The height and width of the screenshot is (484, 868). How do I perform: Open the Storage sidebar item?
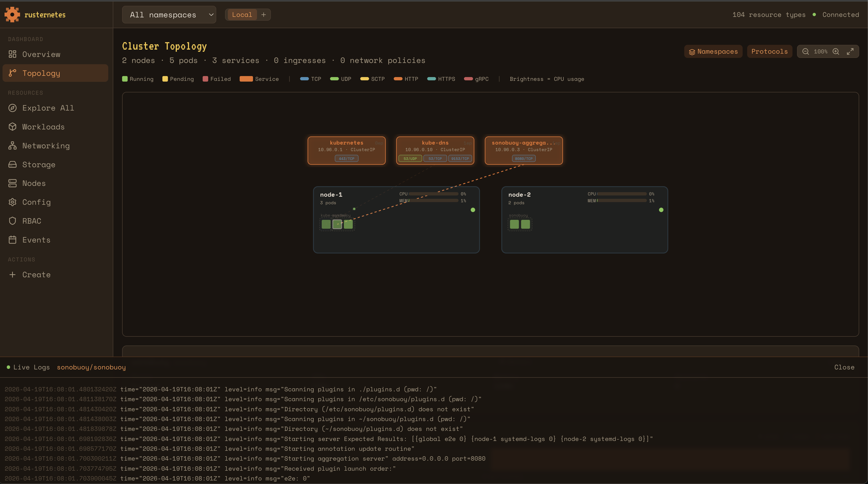39,165
